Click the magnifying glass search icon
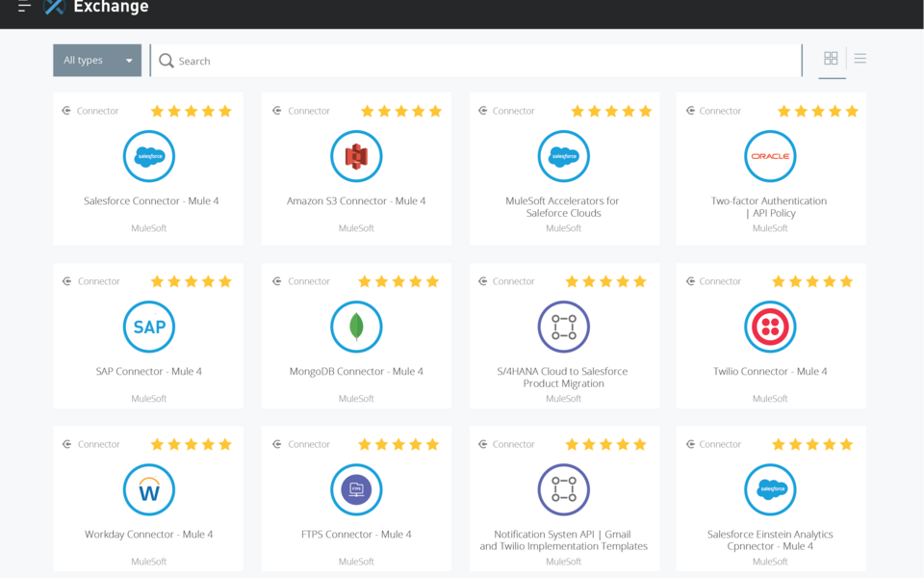Viewport: 924px width, 578px height. tap(167, 61)
